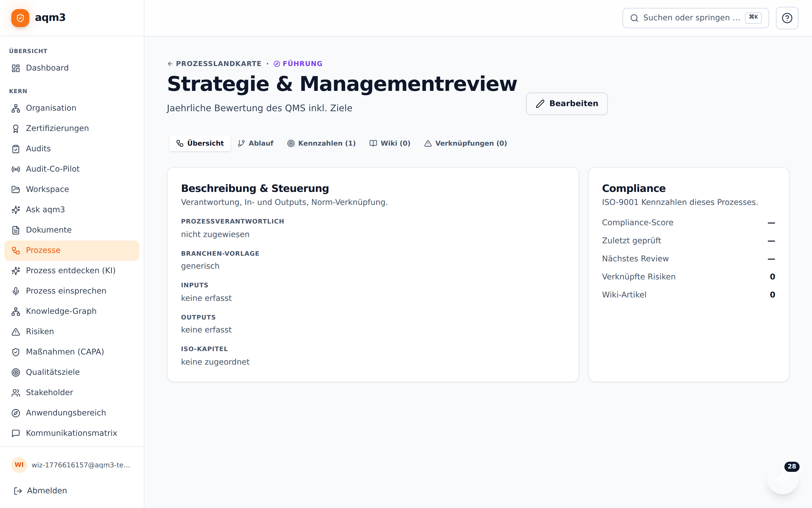Click the 'keine zugeordnet' ISO-Kapitel value

click(215, 362)
